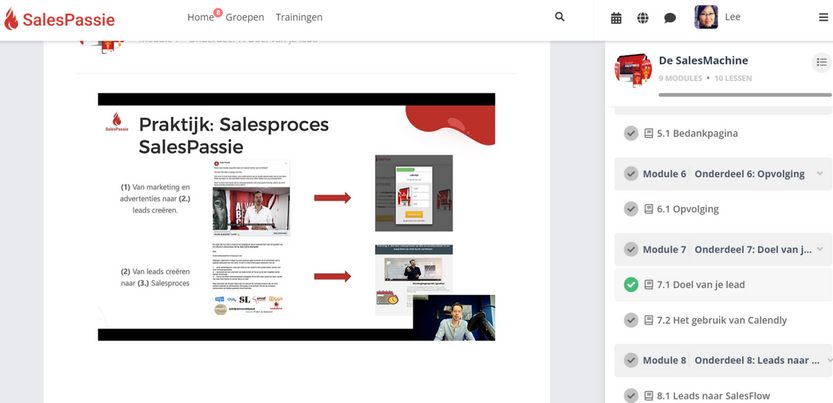Click the username Lee

click(733, 17)
